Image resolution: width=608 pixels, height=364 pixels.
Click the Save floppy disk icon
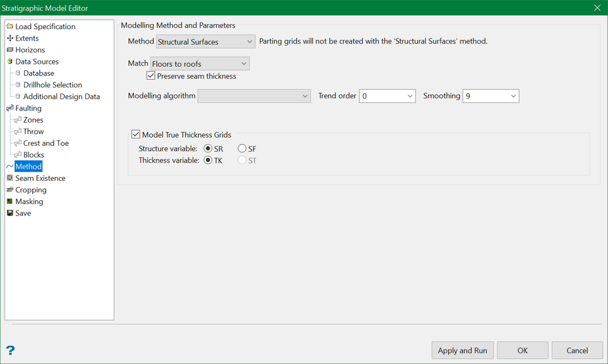9,213
